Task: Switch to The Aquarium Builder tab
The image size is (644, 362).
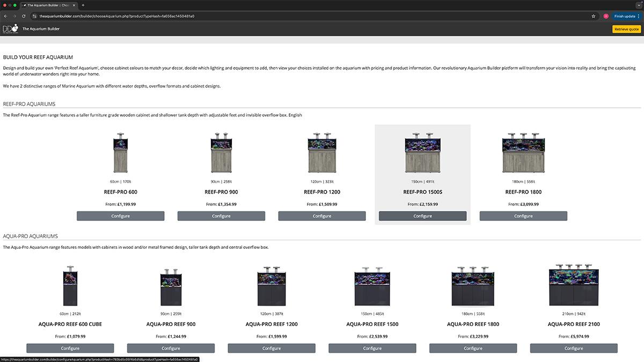Action: (x=46, y=5)
